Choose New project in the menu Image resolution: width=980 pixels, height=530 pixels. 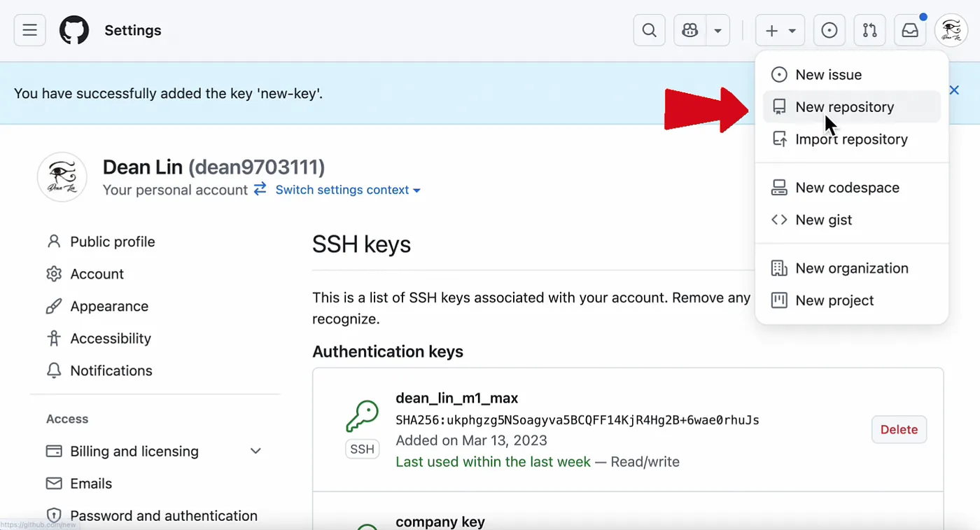[x=852, y=300]
